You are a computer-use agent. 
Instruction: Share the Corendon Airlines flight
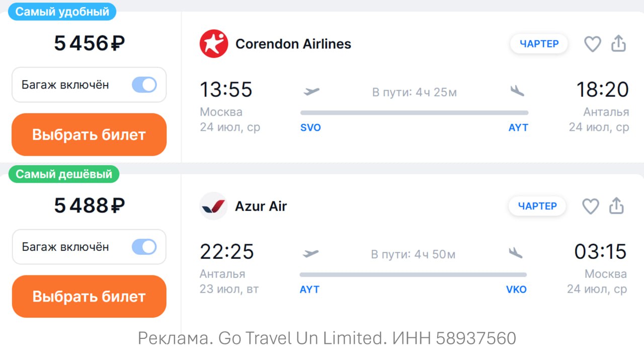point(618,44)
